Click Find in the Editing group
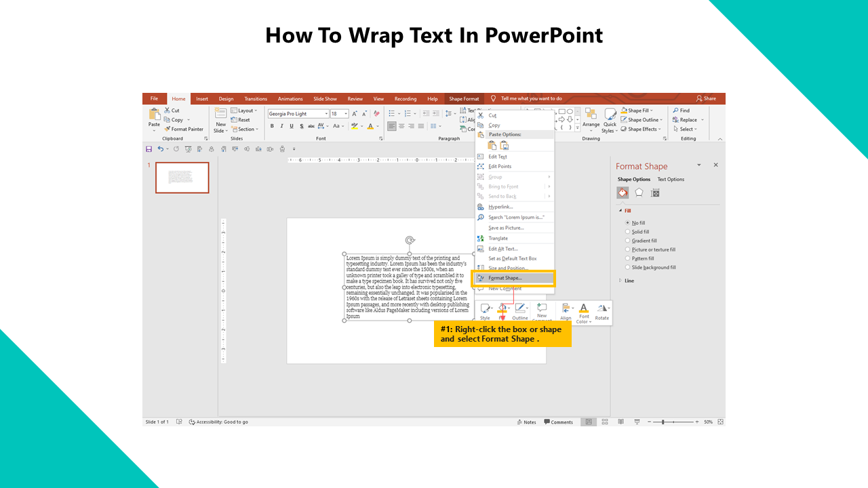This screenshot has height=488, width=868. click(x=682, y=110)
